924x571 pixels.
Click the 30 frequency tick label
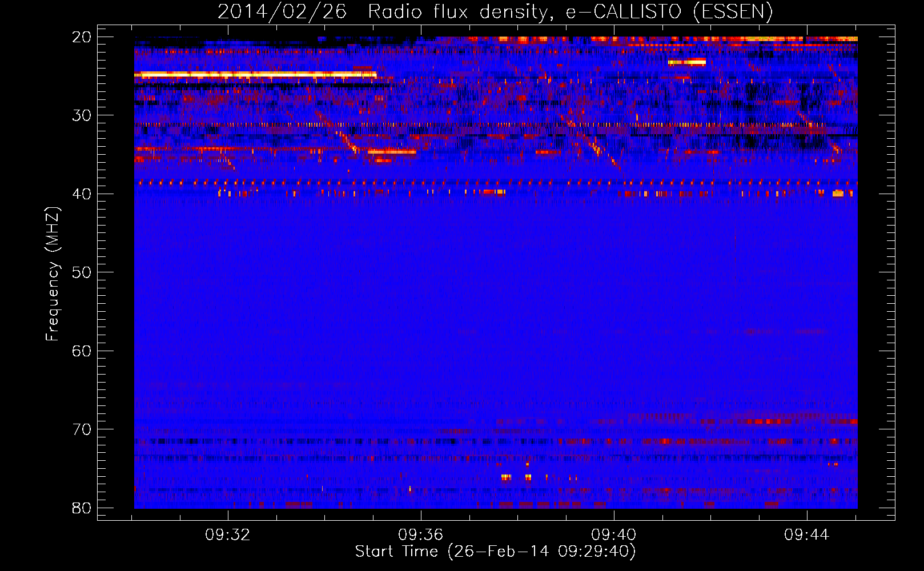point(82,115)
